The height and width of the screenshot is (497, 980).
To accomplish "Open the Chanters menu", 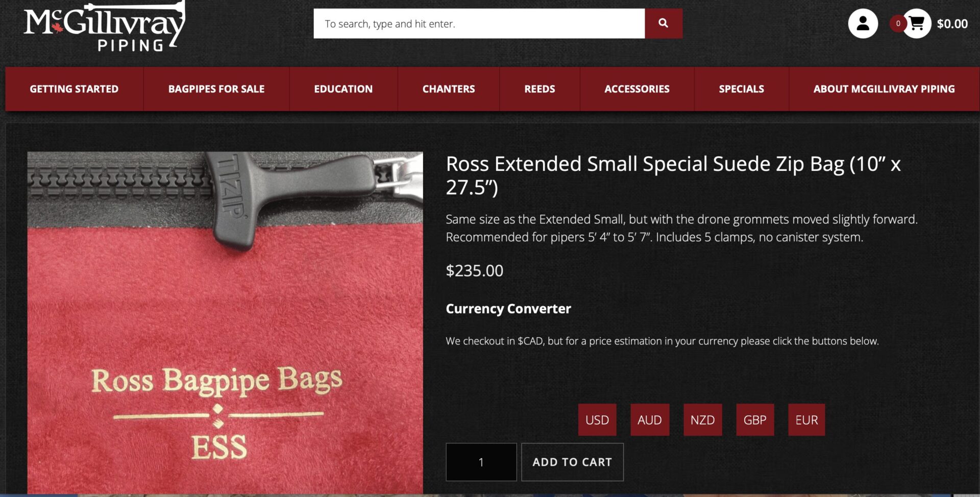I will tap(449, 89).
